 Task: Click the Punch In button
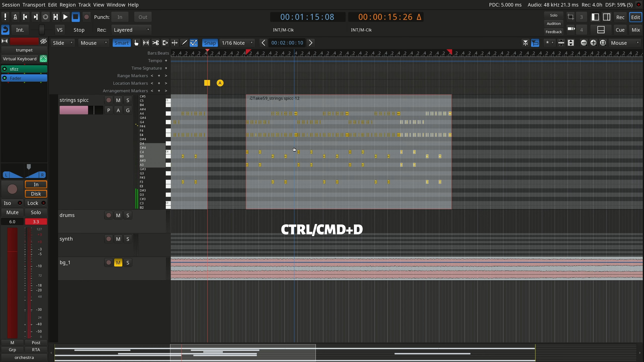pyautogui.click(x=120, y=17)
